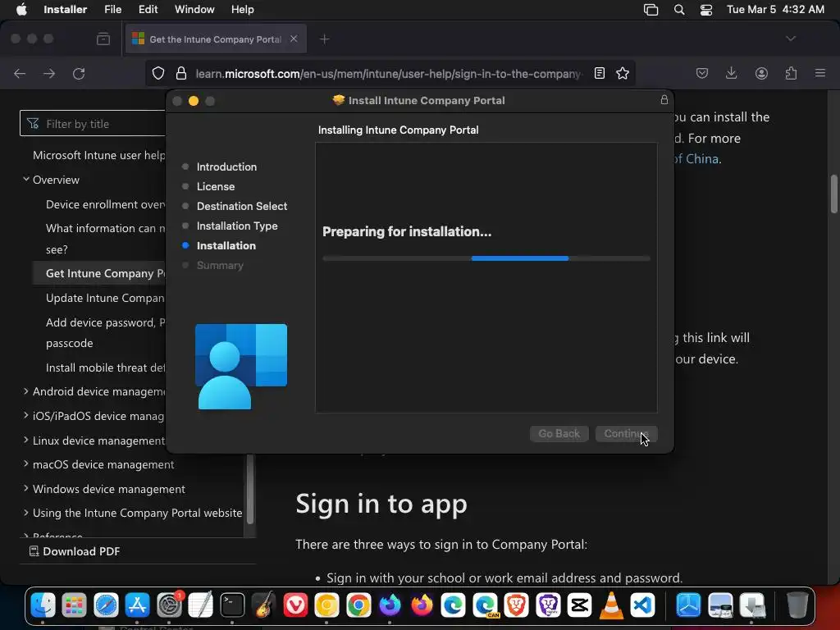Open System Settings from the Dock
This screenshot has height=630, width=840.
169,605
